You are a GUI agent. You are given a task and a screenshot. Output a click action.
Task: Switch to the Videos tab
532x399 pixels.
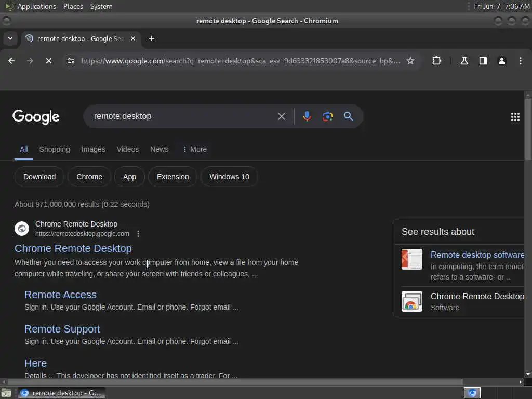[x=128, y=149]
